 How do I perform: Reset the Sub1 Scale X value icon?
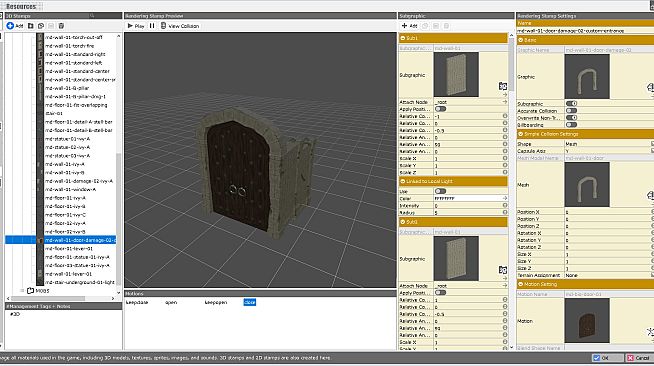[x=505, y=158]
